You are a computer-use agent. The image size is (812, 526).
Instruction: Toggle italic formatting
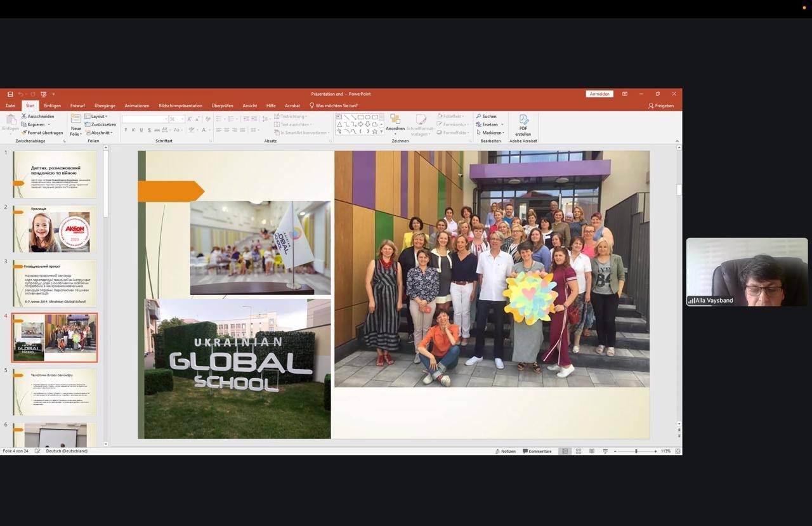pos(133,130)
